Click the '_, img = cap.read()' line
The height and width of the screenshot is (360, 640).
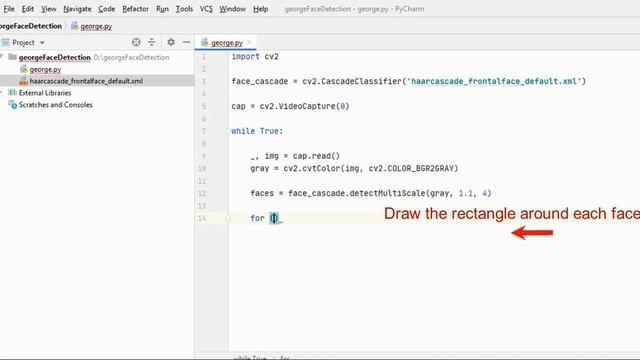click(x=295, y=156)
